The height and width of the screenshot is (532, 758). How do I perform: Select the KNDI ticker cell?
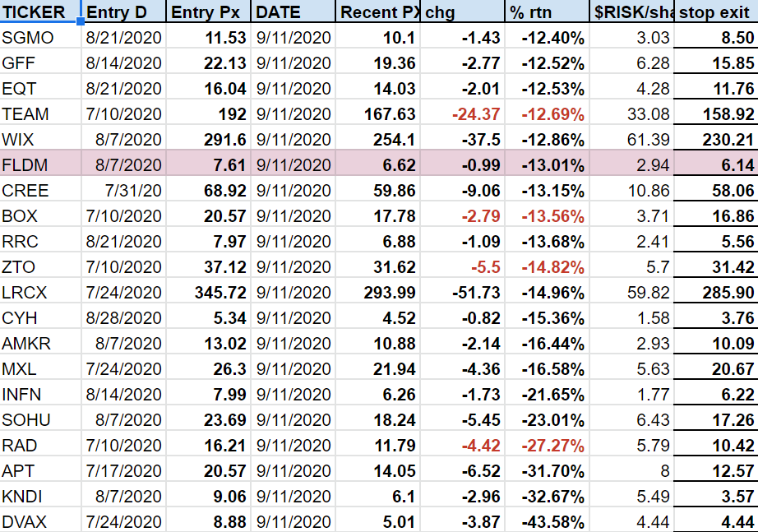[x=40, y=496]
